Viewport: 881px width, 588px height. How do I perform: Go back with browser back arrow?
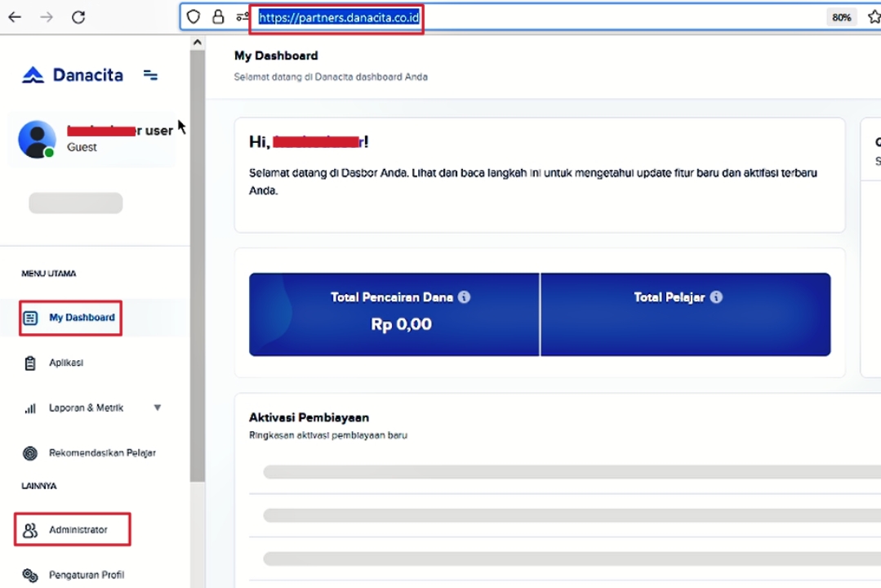coord(15,17)
